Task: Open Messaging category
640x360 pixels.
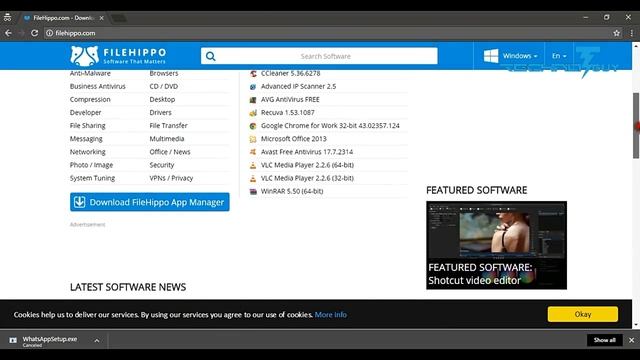Action: pos(86,139)
